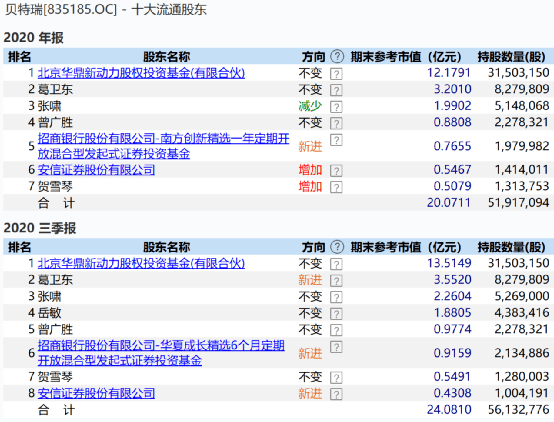This screenshot has width=554, height=422.
Task: Click the circled question mark in 2020 三季报 header
Action: pos(337,247)
